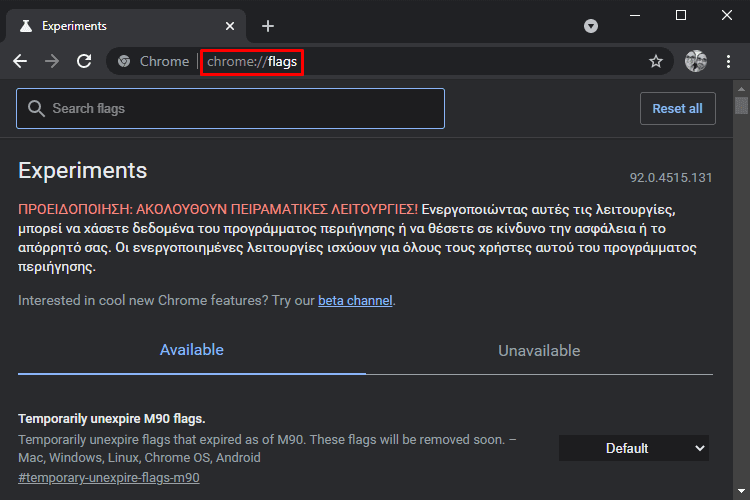
Task: Close the Experiments tab
Action: click(x=230, y=26)
